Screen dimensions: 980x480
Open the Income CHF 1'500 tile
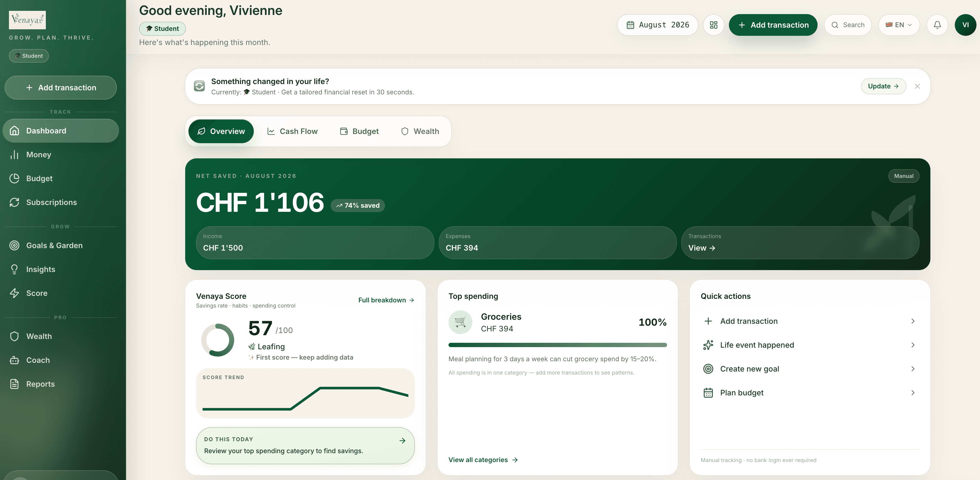(315, 243)
